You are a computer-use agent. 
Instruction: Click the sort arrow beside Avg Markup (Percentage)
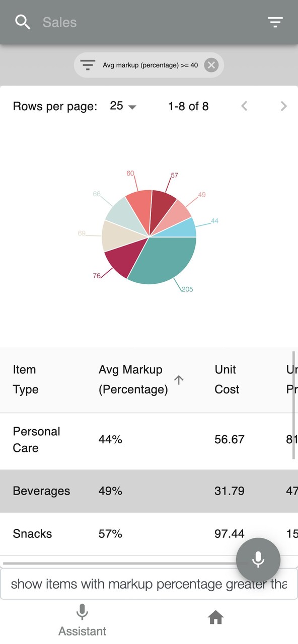click(x=179, y=380)
